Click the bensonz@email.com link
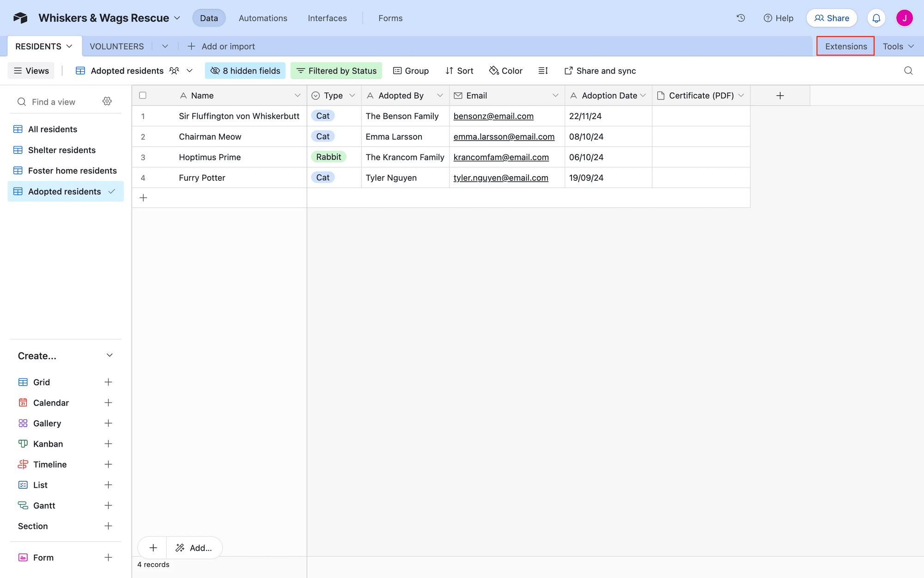The width and height of the screenshot is (924, 578). 493,117
